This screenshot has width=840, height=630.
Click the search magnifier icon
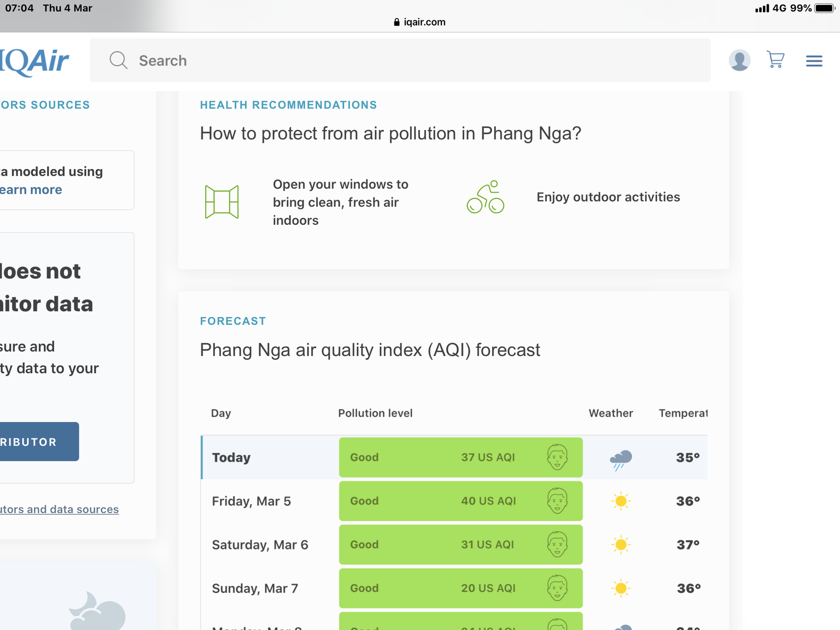coord(118,60)
